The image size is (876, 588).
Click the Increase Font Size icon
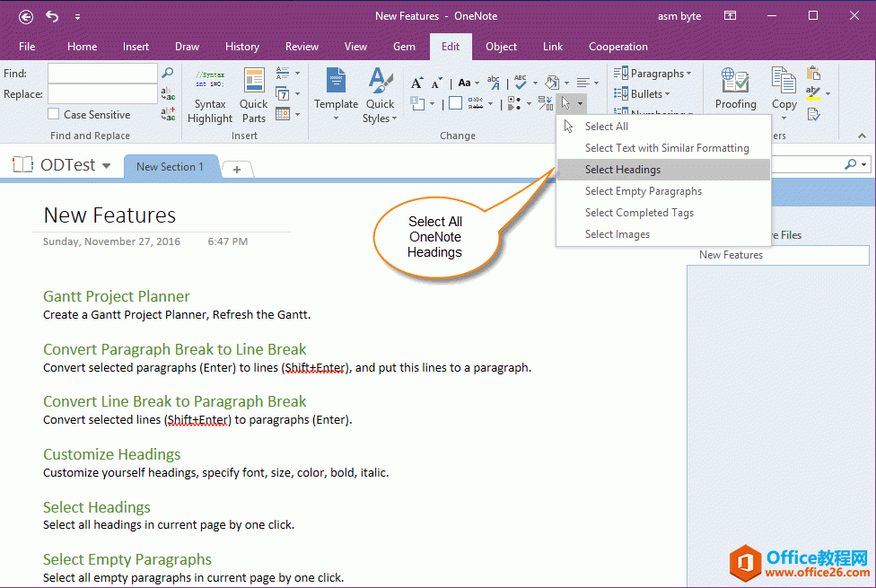417,83
